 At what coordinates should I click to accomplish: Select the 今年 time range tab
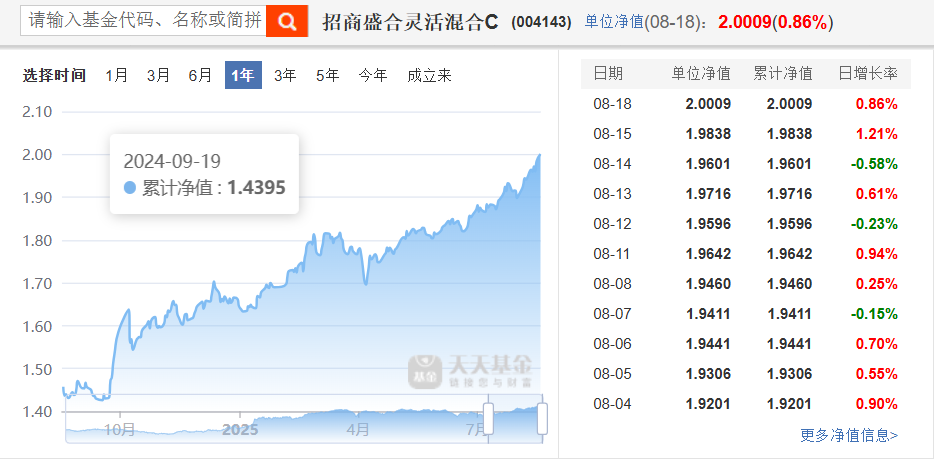pyautogui.click(x=373, y=75)
